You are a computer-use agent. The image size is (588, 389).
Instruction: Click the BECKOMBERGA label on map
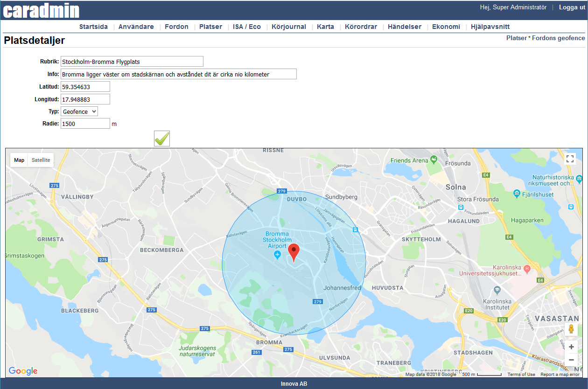tap(162, 250)
